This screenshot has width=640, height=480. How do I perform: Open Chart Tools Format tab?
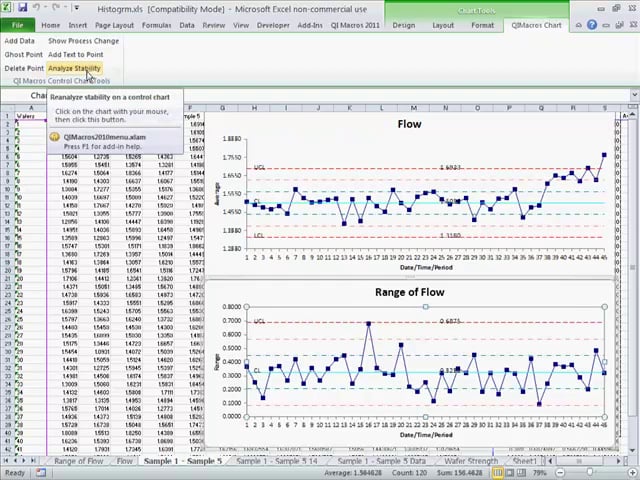pos(482,25)
